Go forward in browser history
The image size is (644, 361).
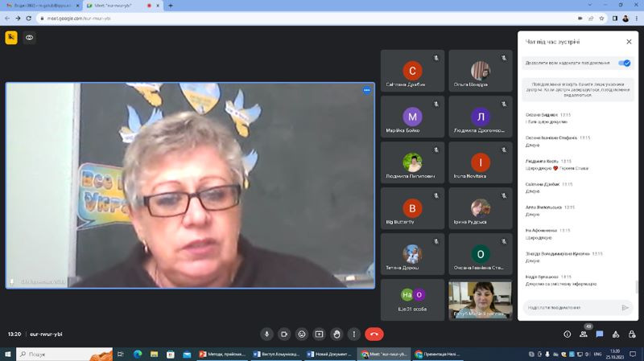[x=18, y=18]
